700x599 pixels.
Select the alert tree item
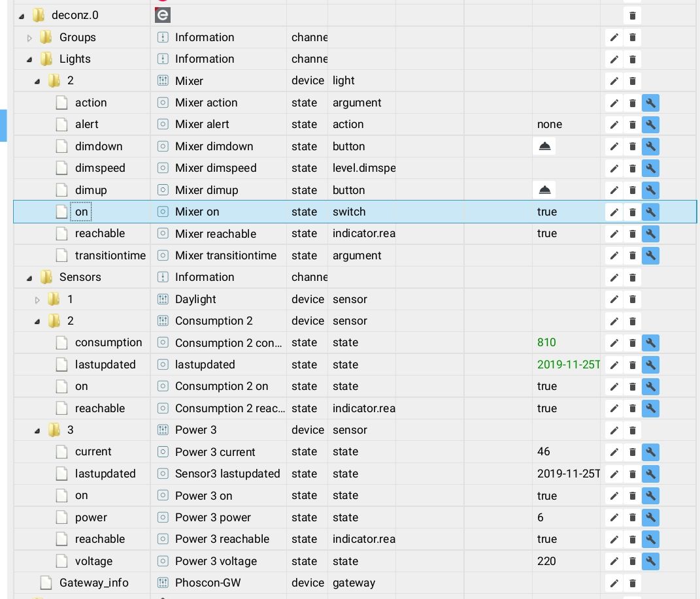[x=87, y=125]
